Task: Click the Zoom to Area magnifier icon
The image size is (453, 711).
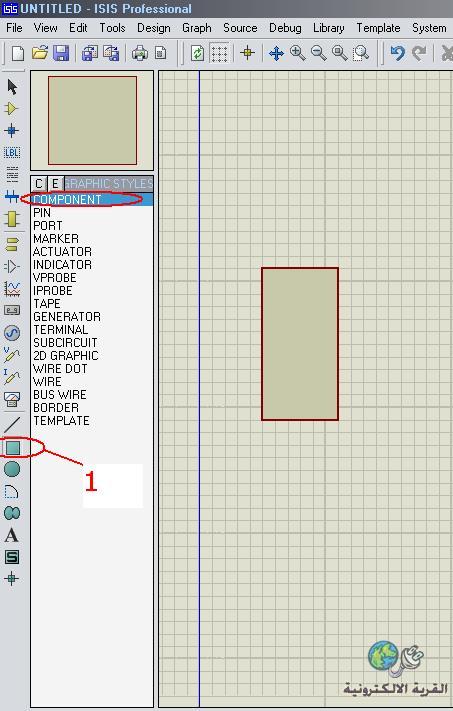Action: (361, 54)
